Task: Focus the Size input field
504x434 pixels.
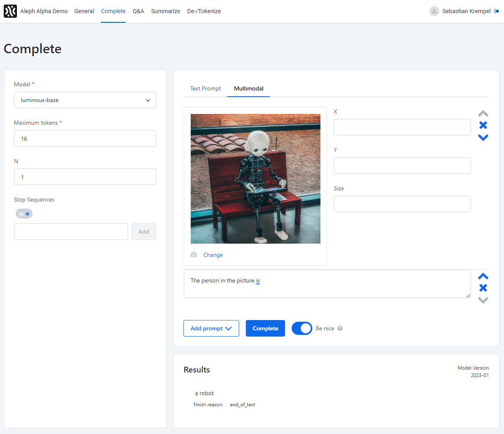Action: (402, 204)
